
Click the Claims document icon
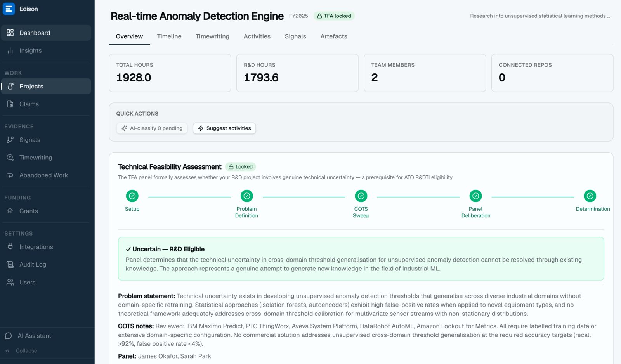tap(10, 104)
